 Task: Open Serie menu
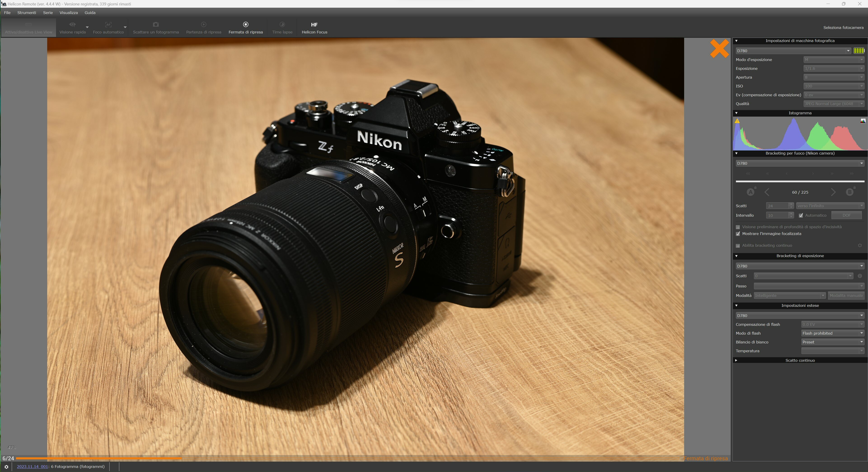pyautogui.click(x=48, y=12)
